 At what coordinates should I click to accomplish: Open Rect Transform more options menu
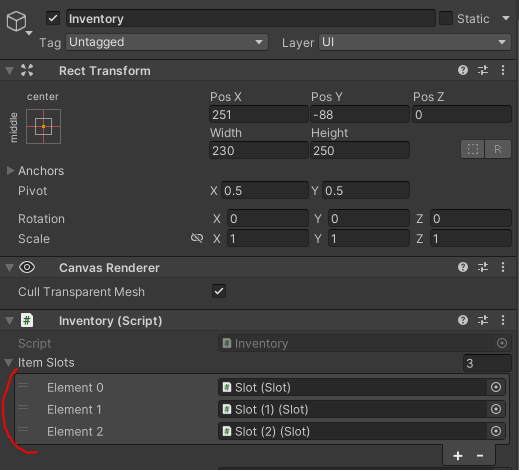pyautogui.click(x=503, y=70)
